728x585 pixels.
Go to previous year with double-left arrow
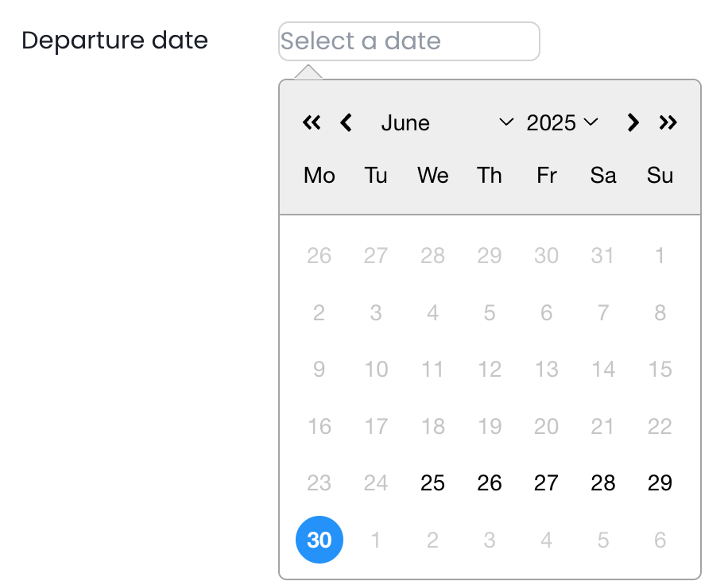[312, 122]
